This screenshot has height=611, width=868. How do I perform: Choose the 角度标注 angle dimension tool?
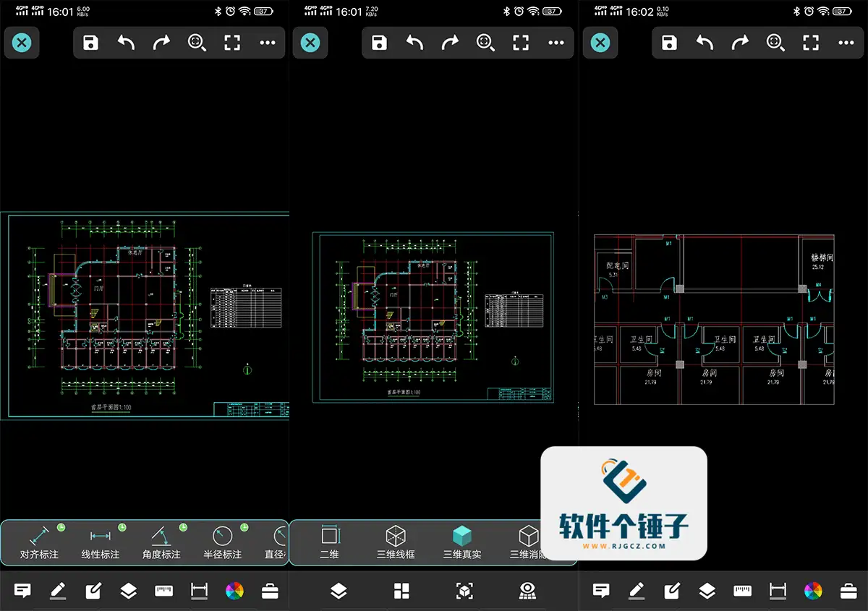click(161, 542)
